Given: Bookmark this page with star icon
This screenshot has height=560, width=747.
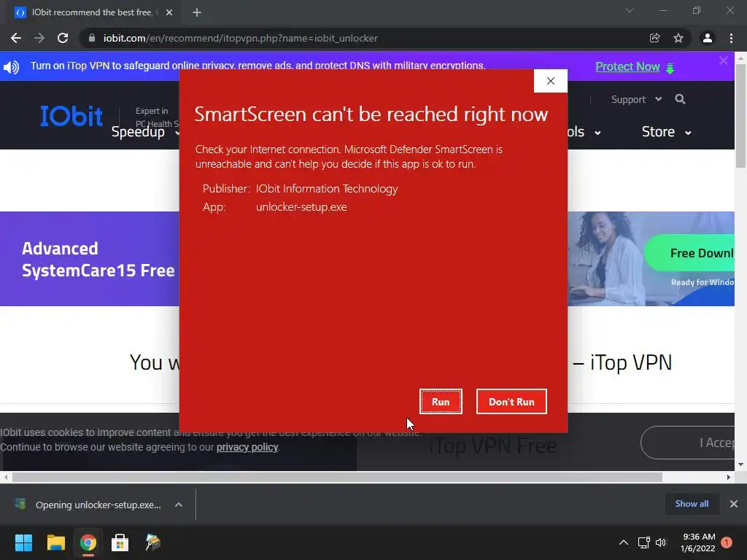Looking at the screenshot, I should click(x=678, y=38).
